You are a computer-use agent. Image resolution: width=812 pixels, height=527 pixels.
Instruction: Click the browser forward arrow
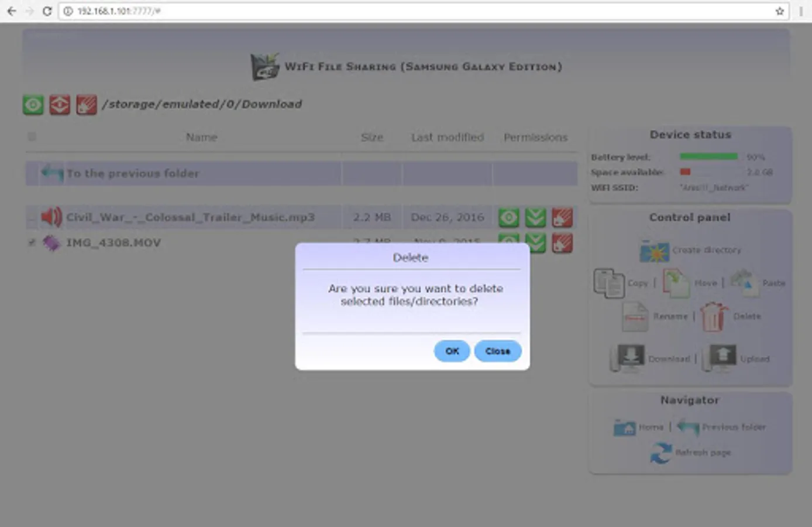[30, 11]
